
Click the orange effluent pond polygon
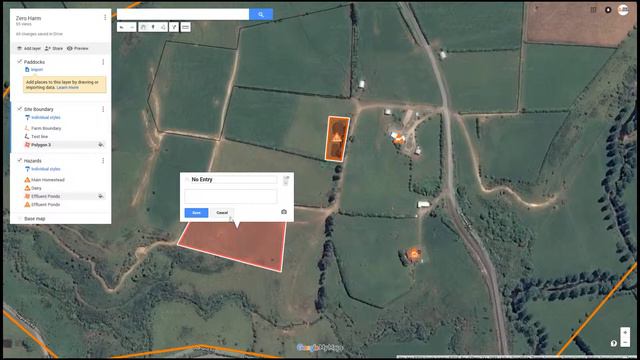(337, 139)
